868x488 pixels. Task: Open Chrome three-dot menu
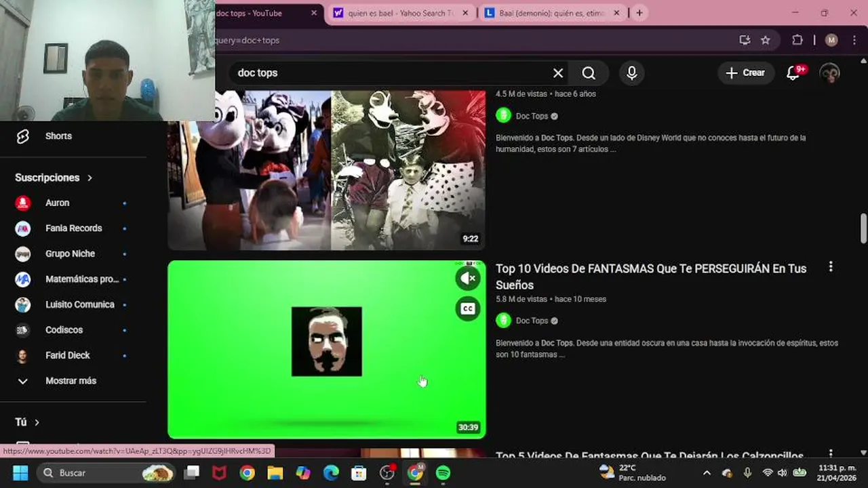853,40
